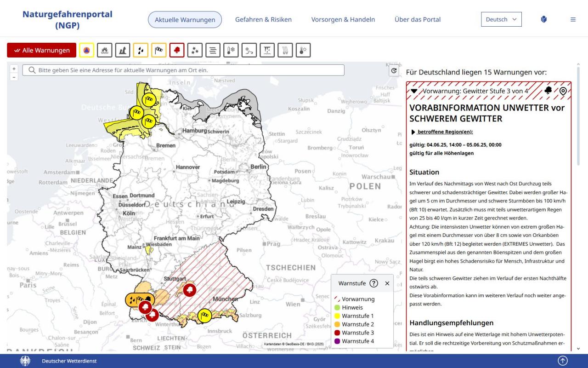Viewport: 588px width, 368px height.
Task: Toggle the wind warnings filter icon
Action: pyautogui.click(x=159, y=50)
